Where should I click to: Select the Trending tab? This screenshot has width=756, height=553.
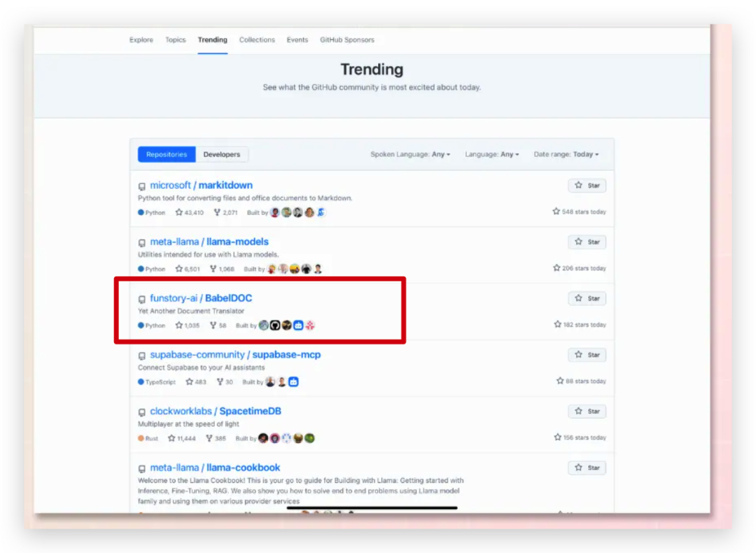tap(212, 40)
